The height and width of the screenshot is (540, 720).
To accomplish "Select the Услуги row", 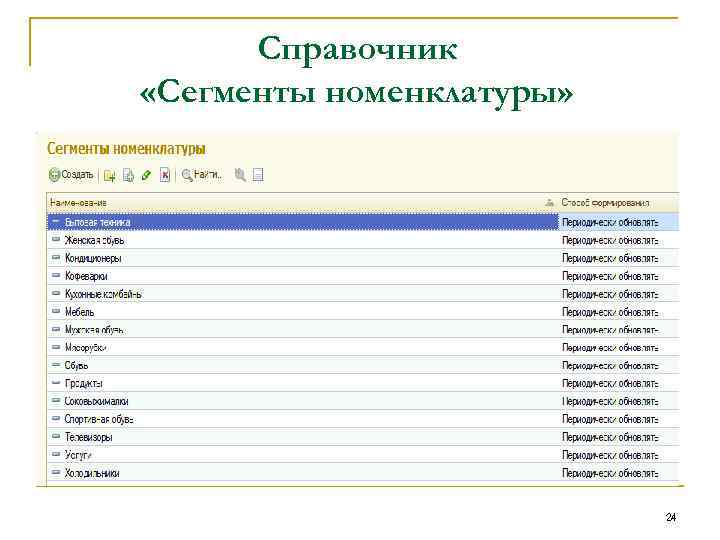I will coord(363,455).
